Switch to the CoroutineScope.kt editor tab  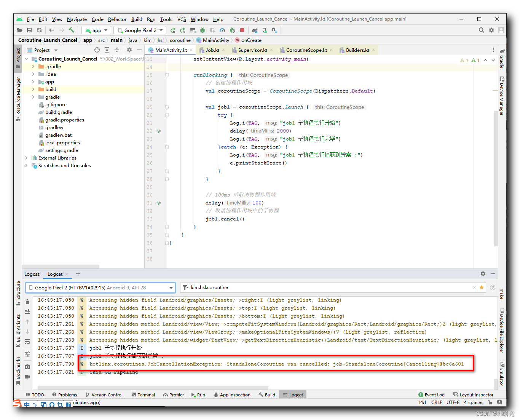click(306, 50)
